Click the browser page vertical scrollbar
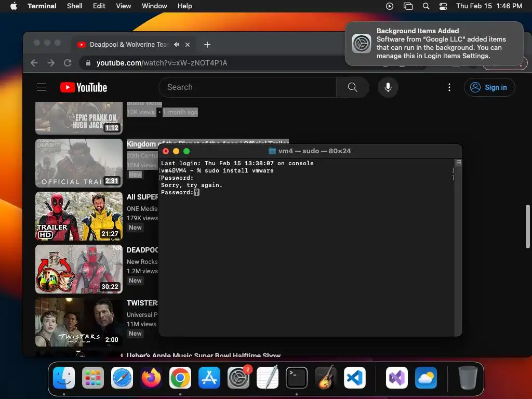This screenshot has height=399, width=532. point(528,227)
